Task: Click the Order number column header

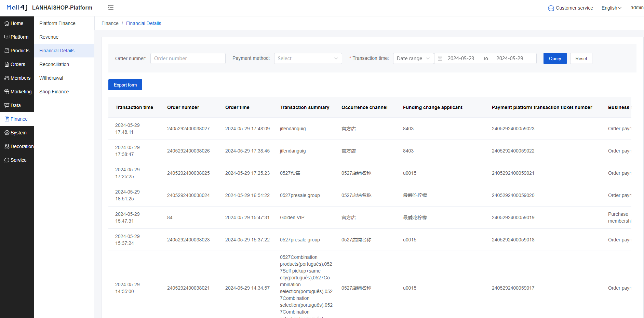Action: point(183,107)
